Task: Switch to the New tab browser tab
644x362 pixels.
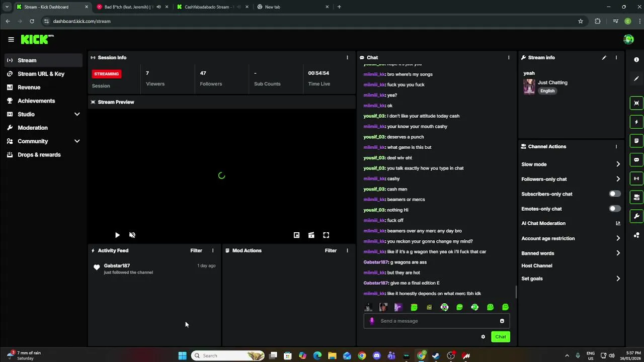Action: pyautogui.click(x=293, y=7)
